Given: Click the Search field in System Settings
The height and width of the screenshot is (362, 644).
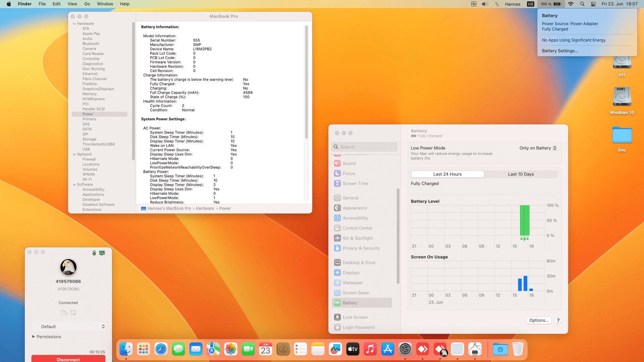Looking at the screenshot, I should [364, 146].
